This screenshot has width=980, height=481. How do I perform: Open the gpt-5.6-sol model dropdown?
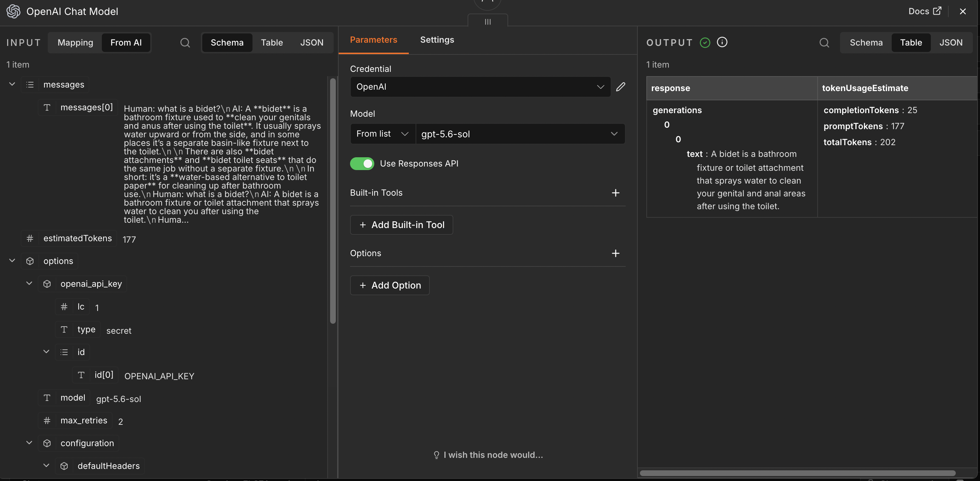pos(520,134)
